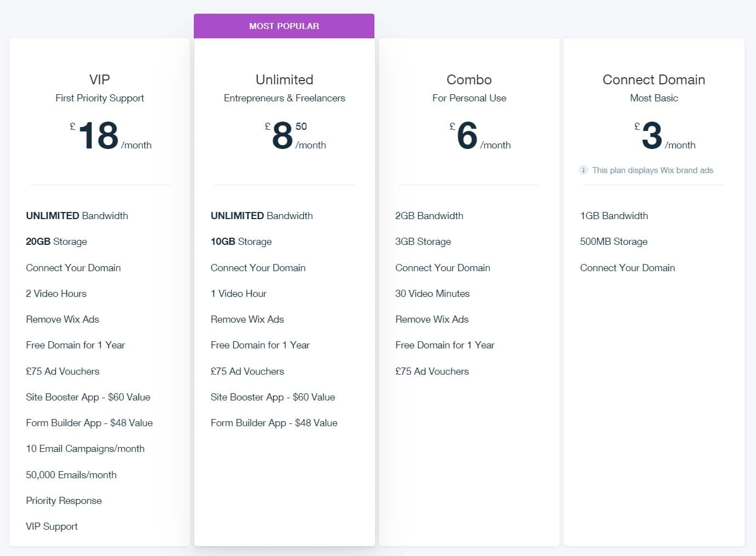Image resolution: width=756 pixels, height=556 pixels.
Task: Select VIP Support feature in VIP plan
Action: tap(52, 526)
